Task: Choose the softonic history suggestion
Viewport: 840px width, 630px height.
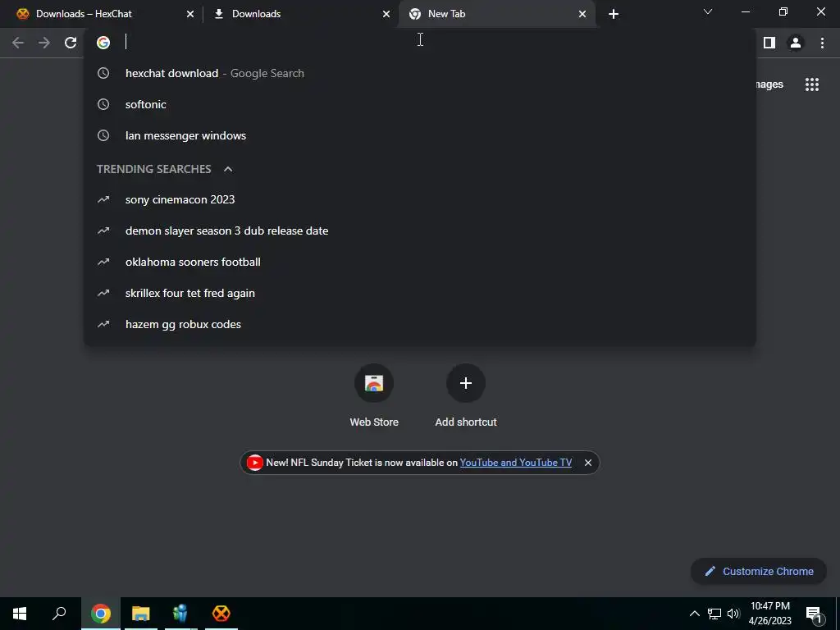Action: point(419,104)
